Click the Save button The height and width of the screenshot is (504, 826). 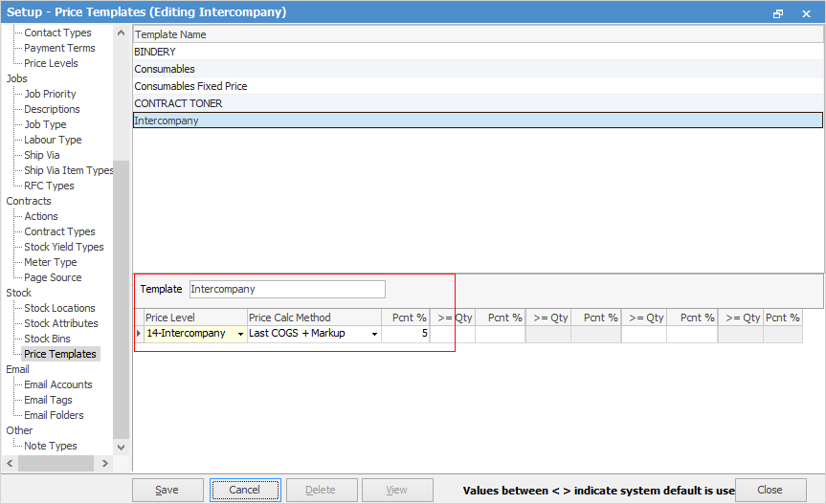pos(167,490)
